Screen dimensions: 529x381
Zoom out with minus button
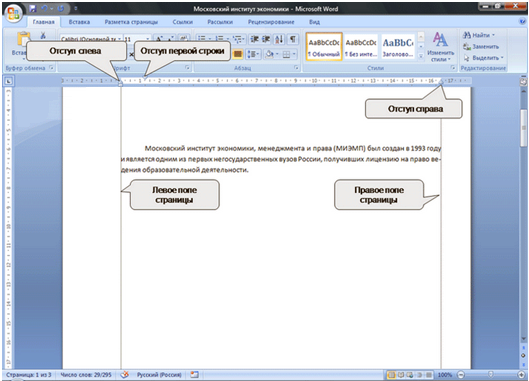tap(461, 375)
